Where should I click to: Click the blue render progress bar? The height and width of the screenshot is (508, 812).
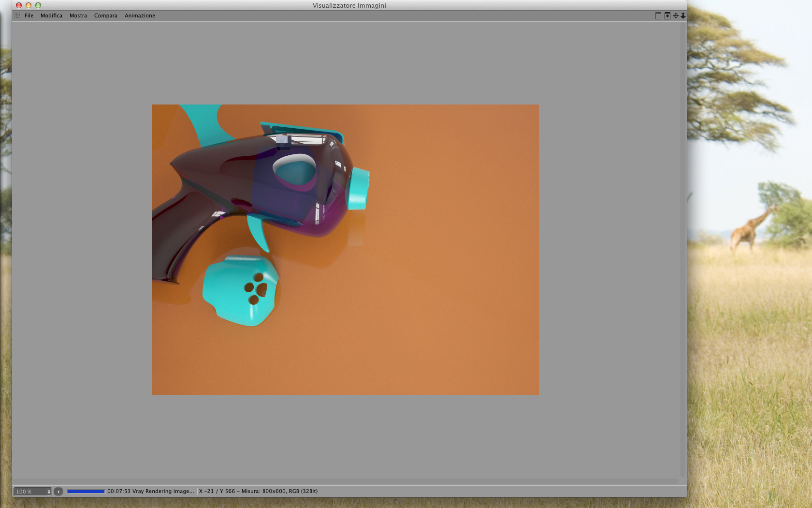[86, 491]
